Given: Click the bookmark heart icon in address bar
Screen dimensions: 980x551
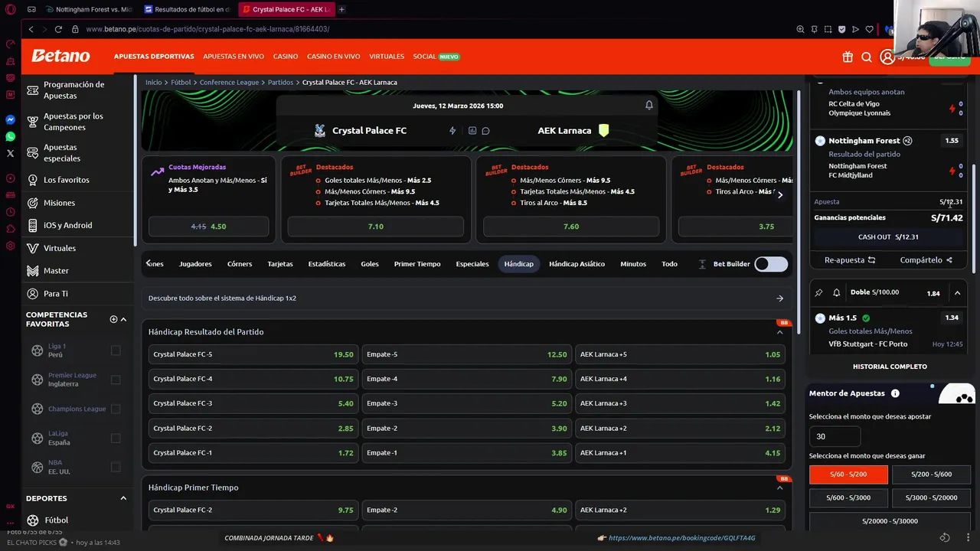Looking at the screenshot, I should pos(869,29).
